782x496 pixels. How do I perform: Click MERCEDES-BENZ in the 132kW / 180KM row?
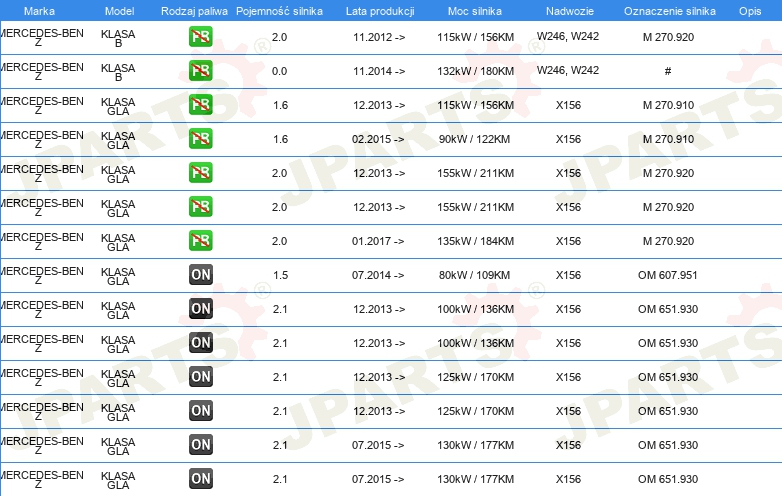pos(42,71)
